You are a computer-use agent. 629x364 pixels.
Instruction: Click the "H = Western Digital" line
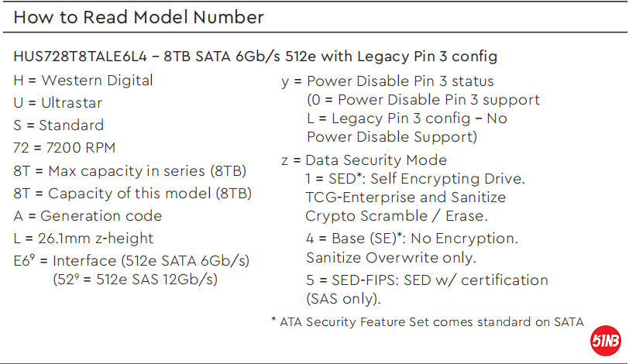(x=84, y=81)
